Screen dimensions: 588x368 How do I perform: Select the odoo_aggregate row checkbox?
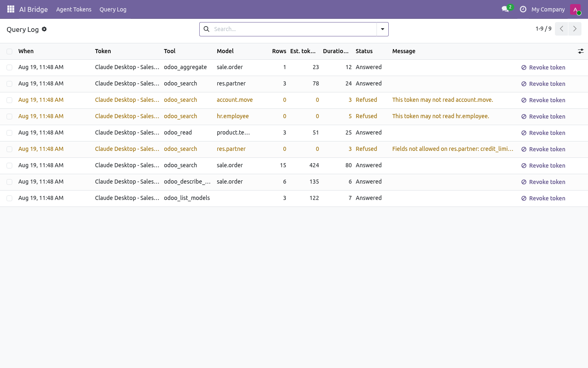point(9,67)
